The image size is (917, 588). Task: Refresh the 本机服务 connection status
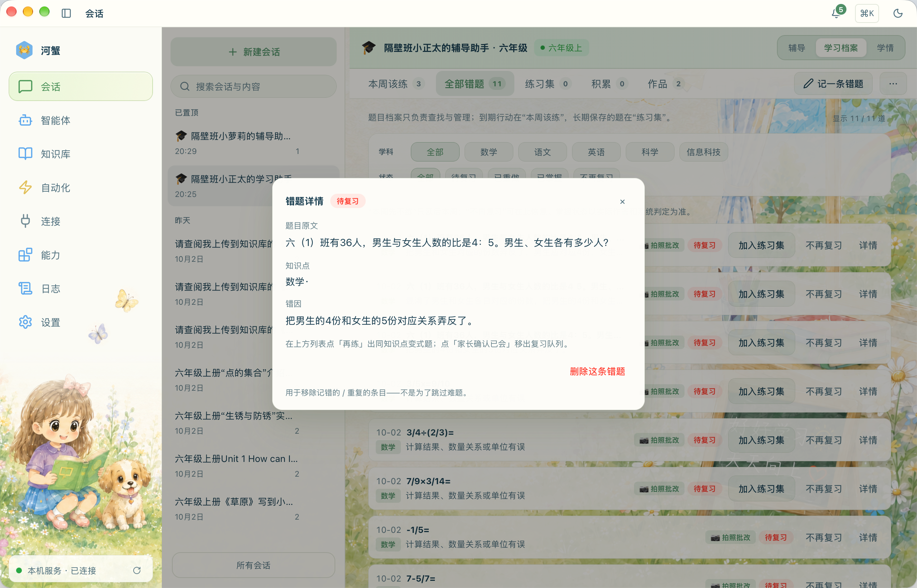pyautogui.click(x=137, y=570)
